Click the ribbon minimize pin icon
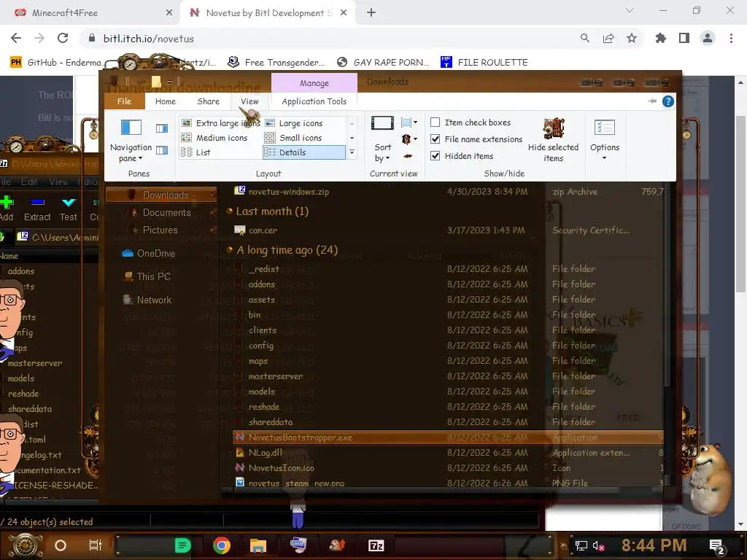This screenshot has width=747, height=560. pyautogui.click(x=652, y=101)
